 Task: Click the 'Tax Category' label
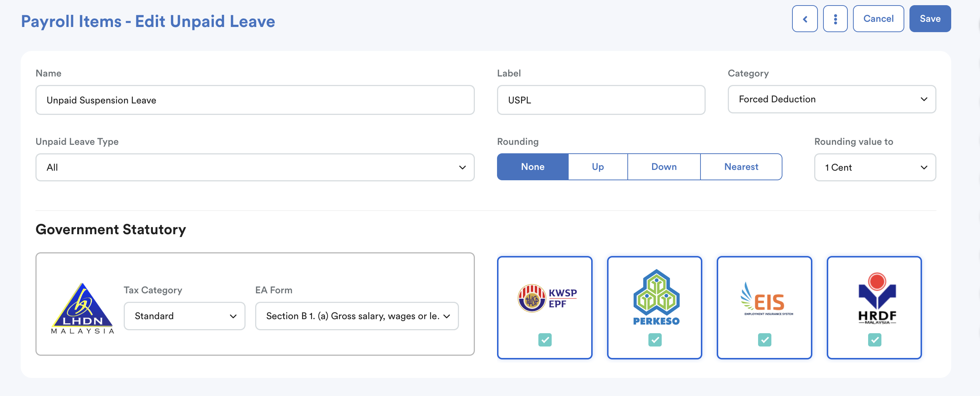pos(153,290)
